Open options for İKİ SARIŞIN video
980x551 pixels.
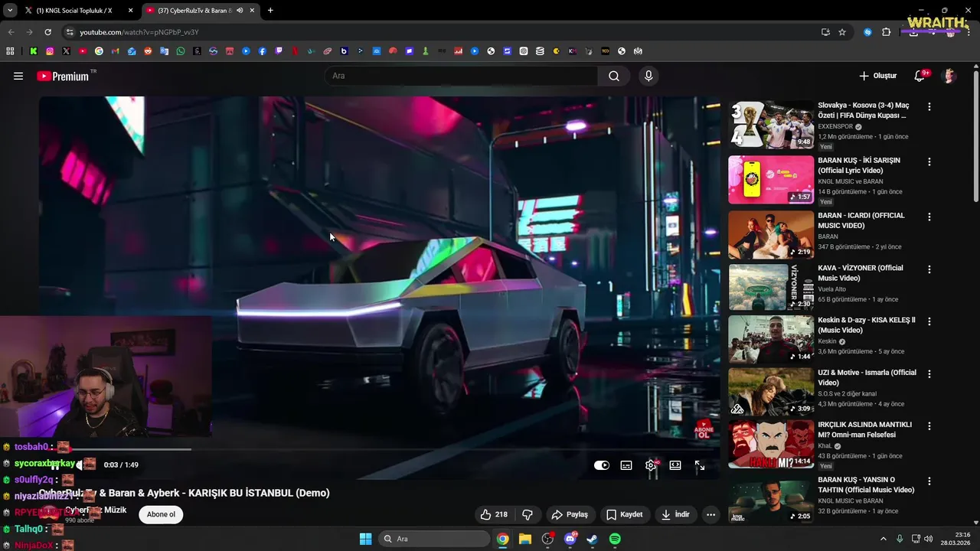(929, 162)
